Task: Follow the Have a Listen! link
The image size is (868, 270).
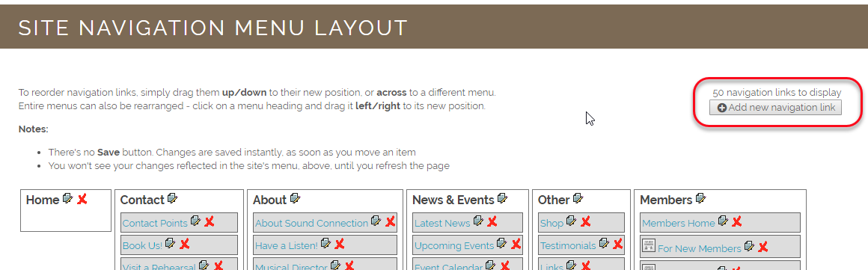Action: 286,245
